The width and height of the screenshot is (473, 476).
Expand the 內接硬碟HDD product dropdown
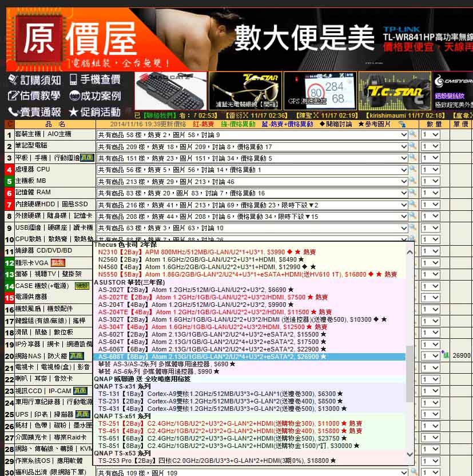click(x=252, y=205)
